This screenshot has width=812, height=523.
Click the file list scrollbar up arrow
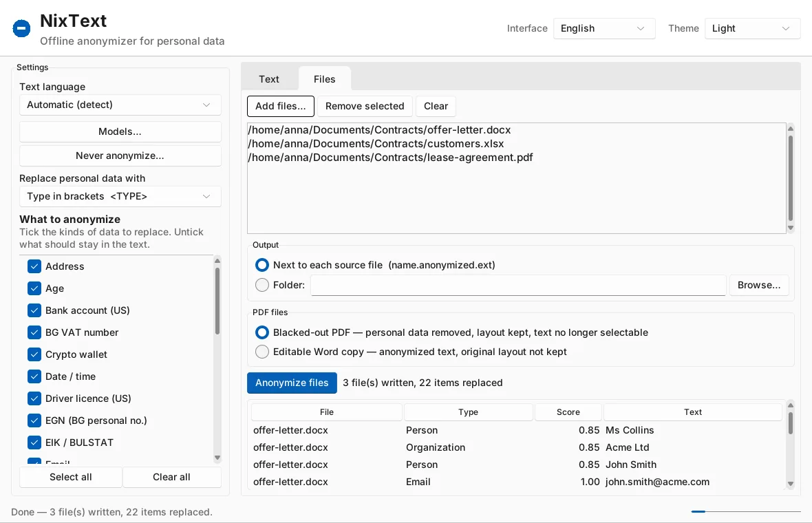790,129
